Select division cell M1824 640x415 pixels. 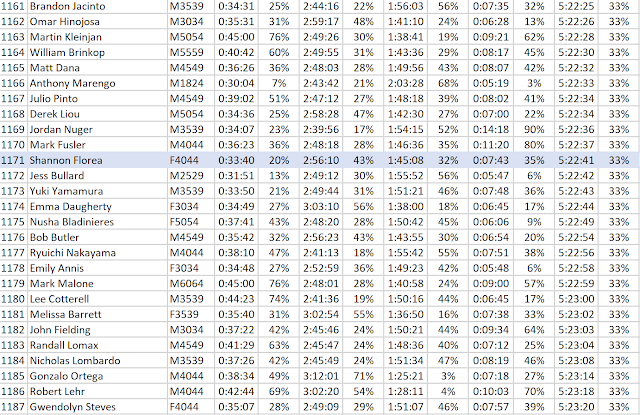coord(191,83)
